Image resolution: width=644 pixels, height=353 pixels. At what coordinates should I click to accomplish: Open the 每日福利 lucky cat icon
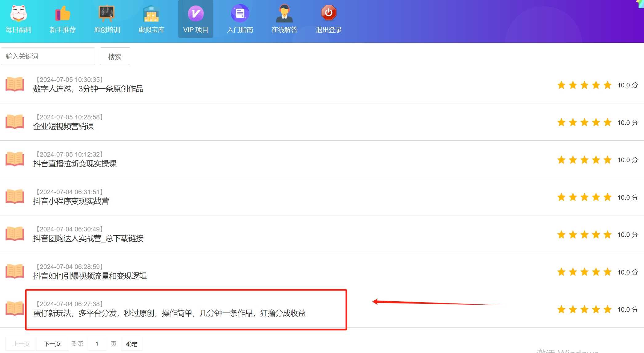[x=18, y=13]
